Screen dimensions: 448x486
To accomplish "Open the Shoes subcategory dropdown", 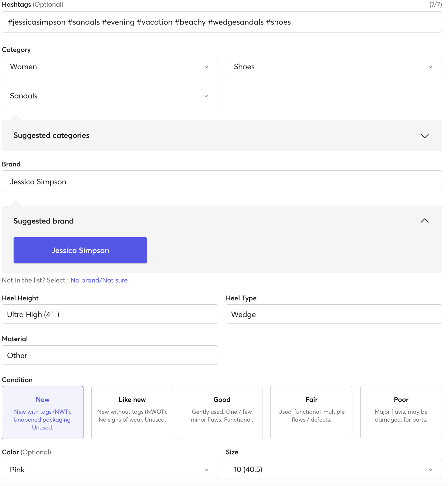I will coord(333,67).
